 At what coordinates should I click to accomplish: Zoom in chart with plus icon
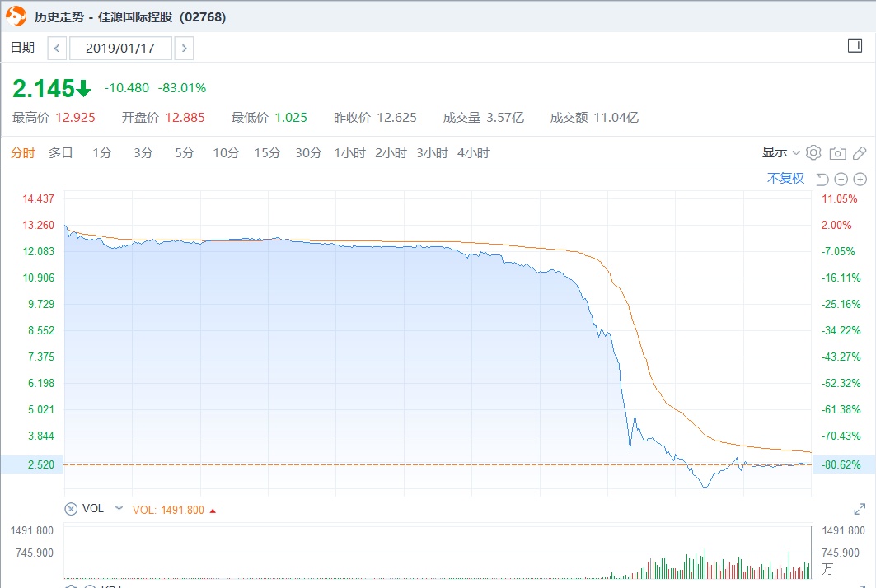(860, 179)
